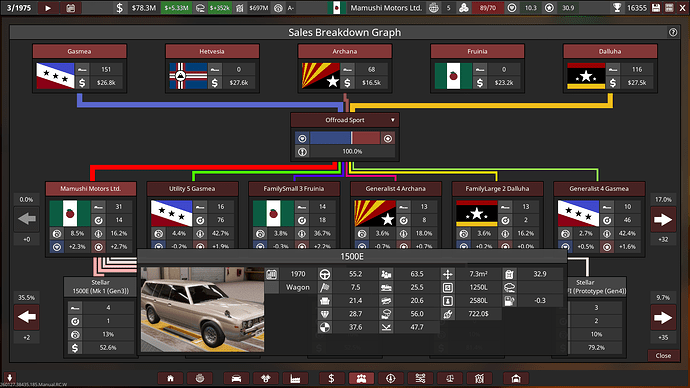Screen dimensions: 690x388
Task: Click the blue-red bar under Offroad Sport
Action: tap(345, 138)
